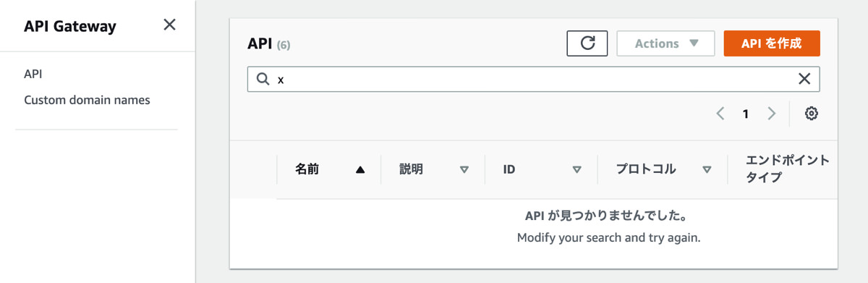Open table preferences with the gear icon

tap(812, 114)
